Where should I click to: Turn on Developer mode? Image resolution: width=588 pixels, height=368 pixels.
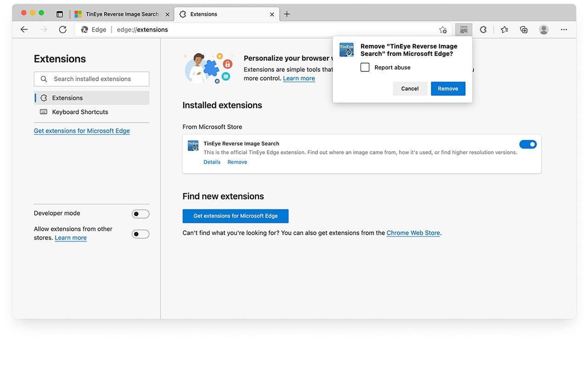coord(141,214)
